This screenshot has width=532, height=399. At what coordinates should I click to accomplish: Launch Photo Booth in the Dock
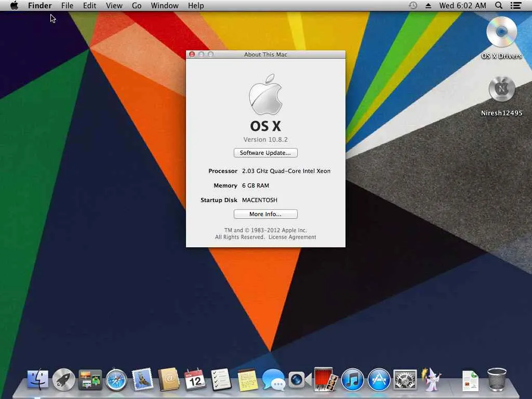click(326, 379)
